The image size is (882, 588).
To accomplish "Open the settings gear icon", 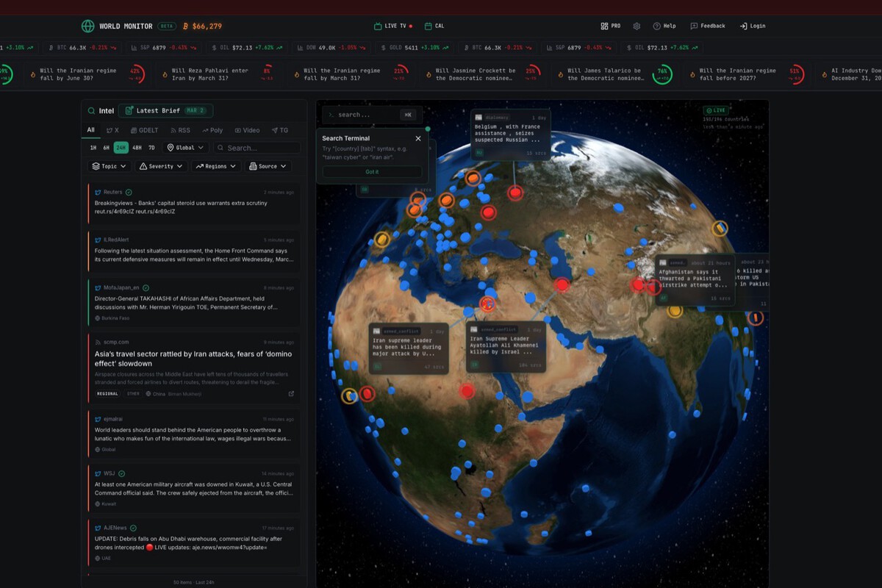I will (637, 26).
